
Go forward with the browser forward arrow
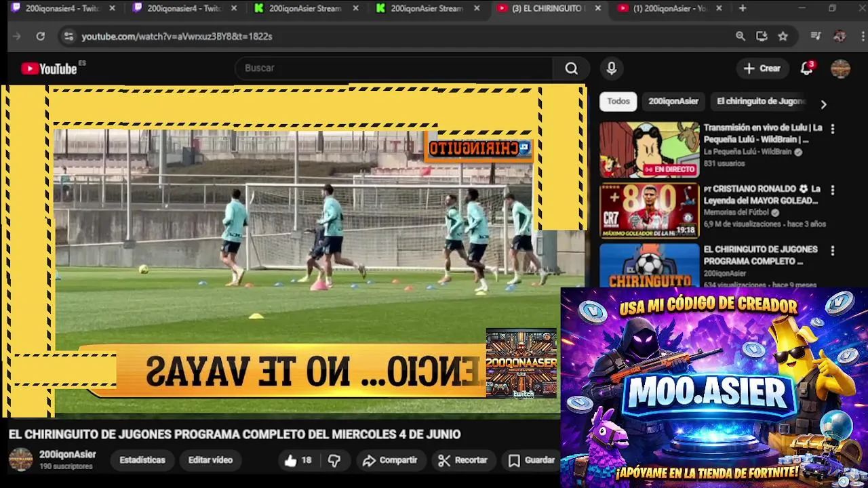point(17,37)
